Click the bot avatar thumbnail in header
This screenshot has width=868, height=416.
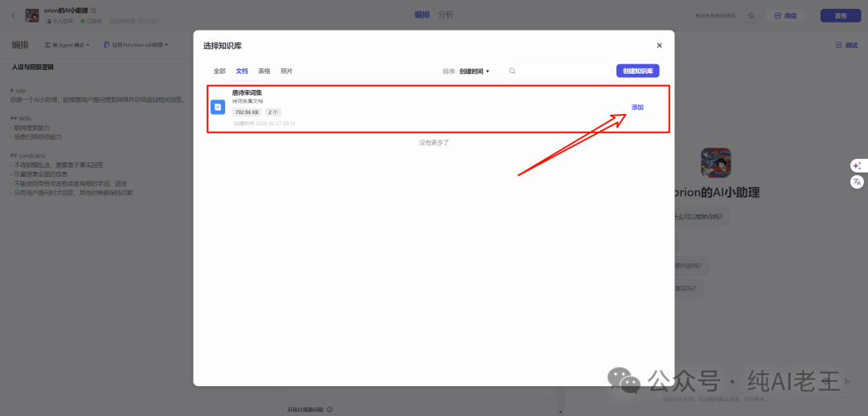coord(32,15)
